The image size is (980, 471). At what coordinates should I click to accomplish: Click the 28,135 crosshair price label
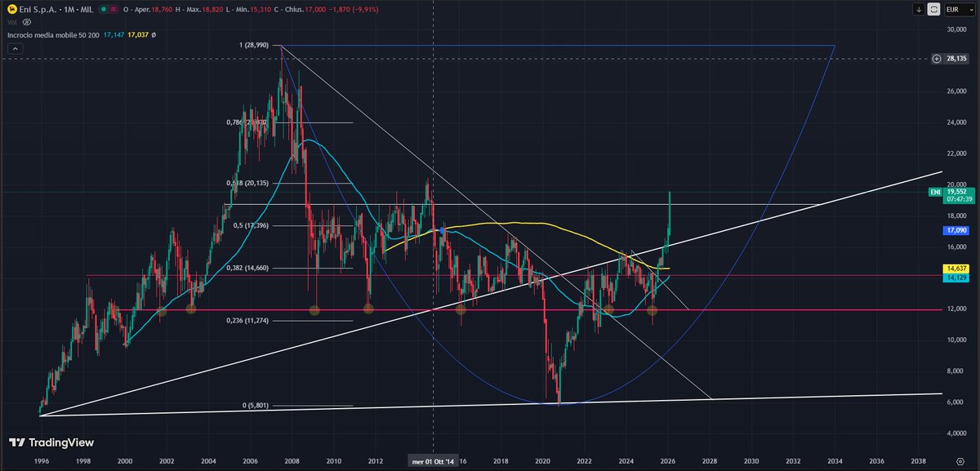pos(955,59)
